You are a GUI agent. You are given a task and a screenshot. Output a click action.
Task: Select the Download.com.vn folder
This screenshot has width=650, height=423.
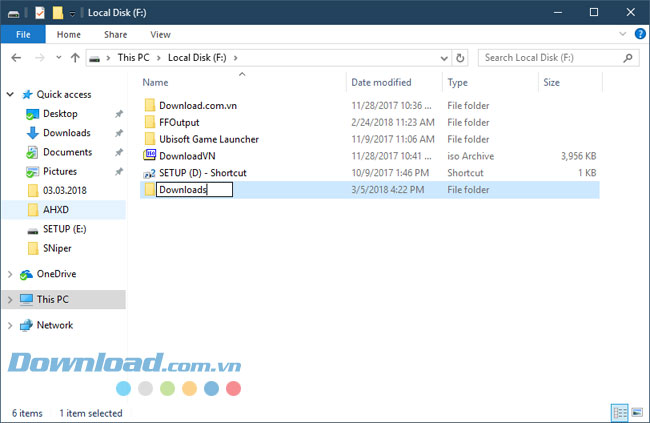pyautogui.click(x=198, y=106)
